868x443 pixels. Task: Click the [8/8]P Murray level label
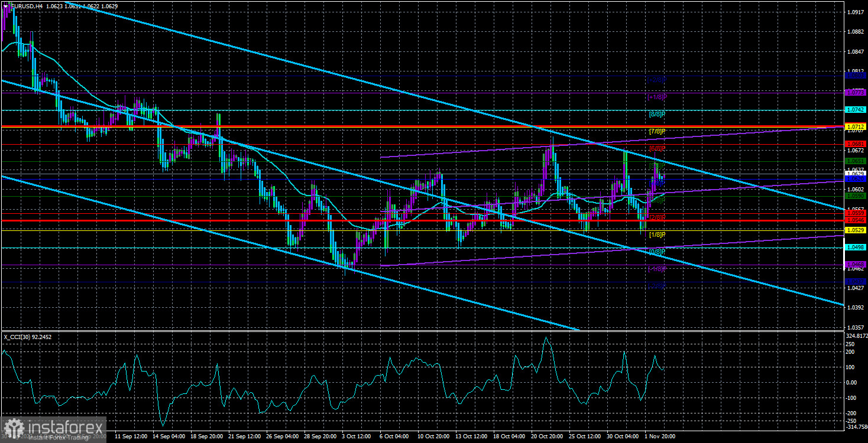tap(657, 114)
